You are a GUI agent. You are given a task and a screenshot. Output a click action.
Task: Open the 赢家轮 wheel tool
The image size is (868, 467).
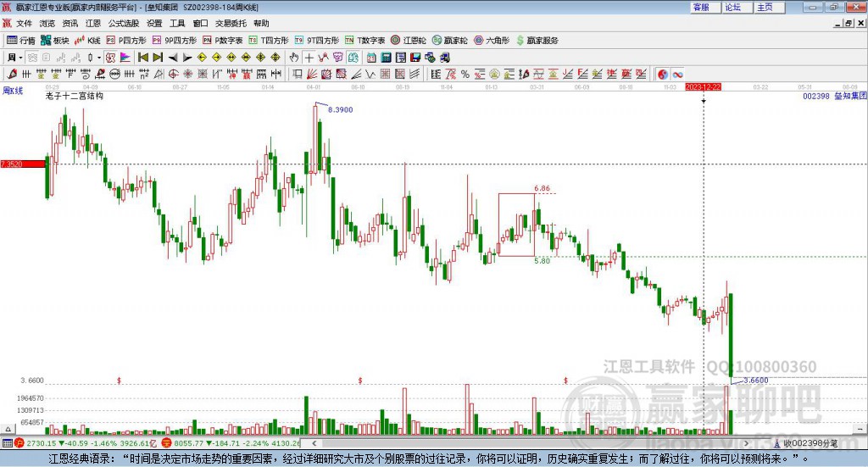pos(450,41)
